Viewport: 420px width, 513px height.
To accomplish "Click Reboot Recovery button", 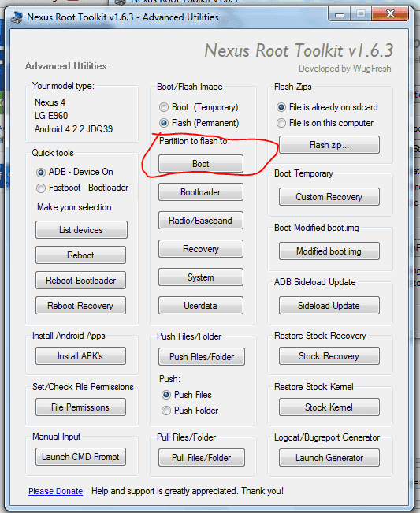I will 80,306.
